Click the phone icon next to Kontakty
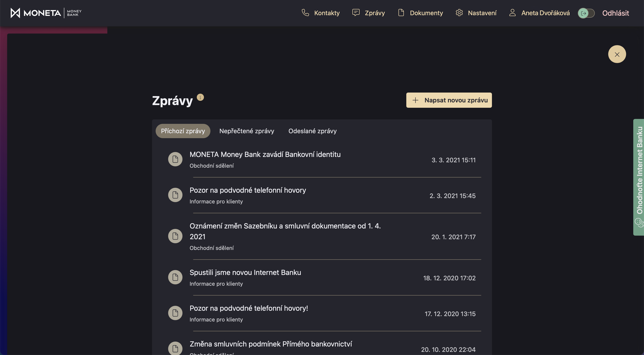 [305, 13]
